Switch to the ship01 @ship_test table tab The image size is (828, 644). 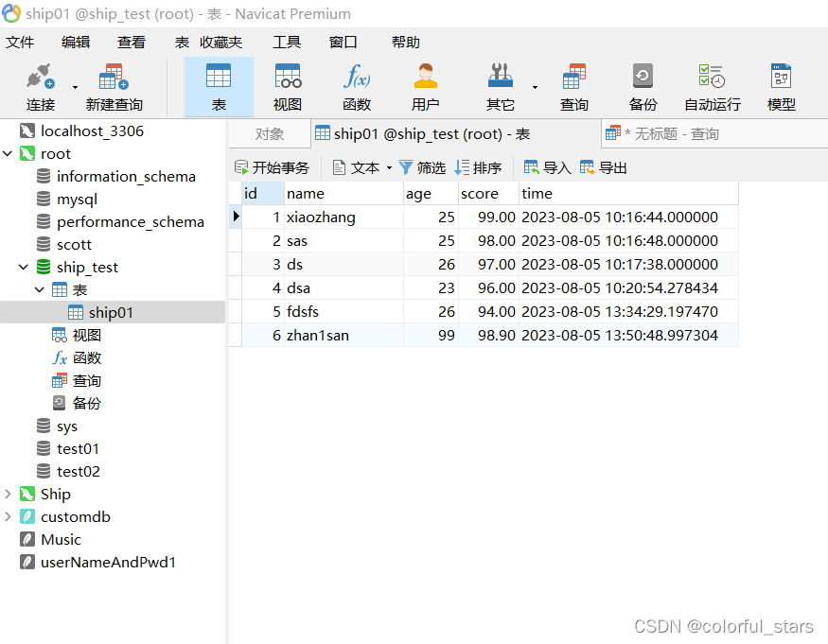pos(455,134)
